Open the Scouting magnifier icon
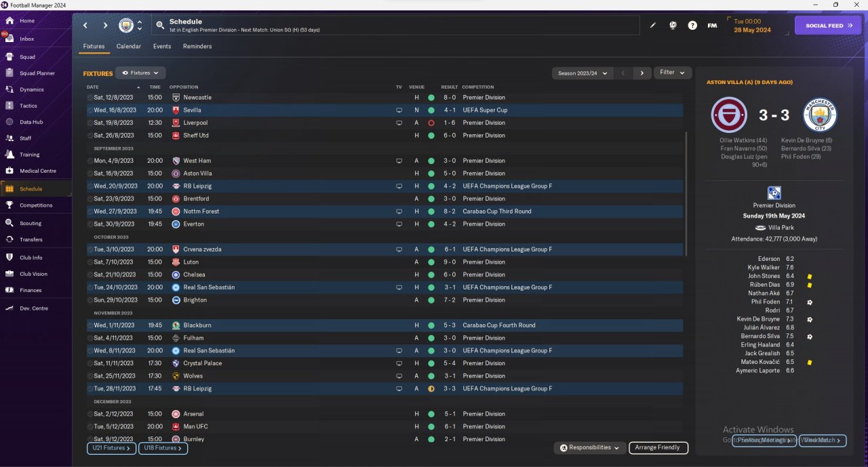 pos(9,223)
